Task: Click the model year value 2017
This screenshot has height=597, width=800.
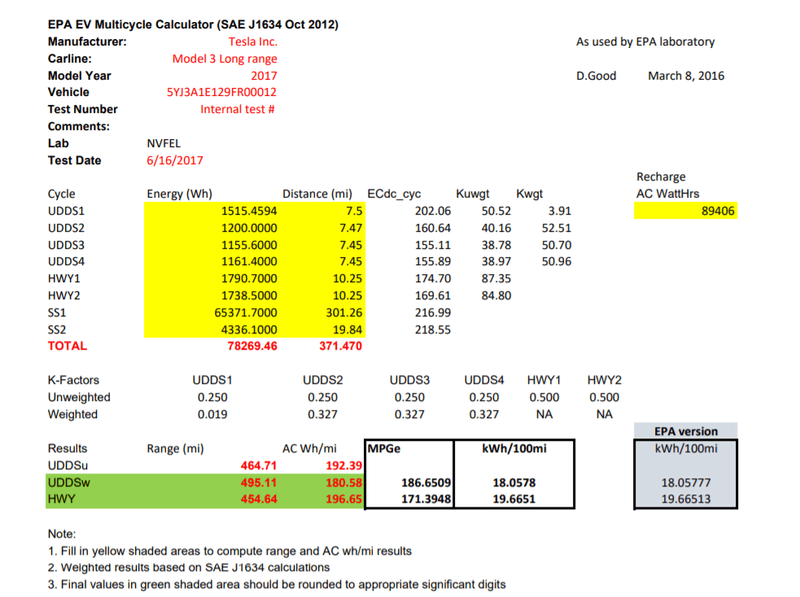Action: pyautogui.click(x=264, y=76)
